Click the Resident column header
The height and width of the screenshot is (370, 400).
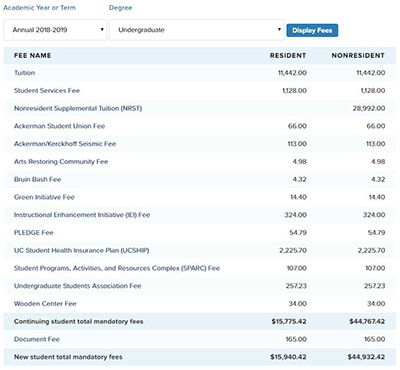point(288,56)
